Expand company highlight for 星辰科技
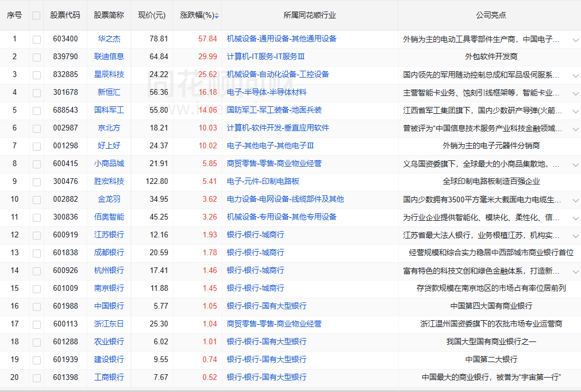Viewport: 581px width, 392px height. 575,75
